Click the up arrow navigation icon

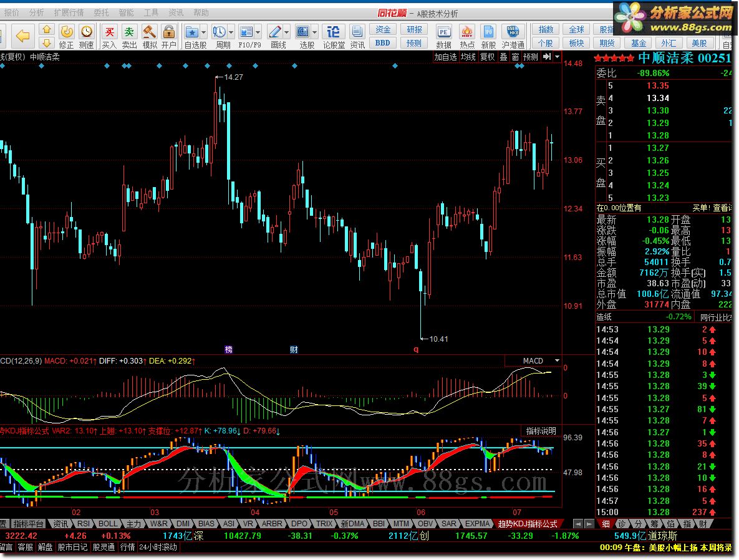coord(46,30)
